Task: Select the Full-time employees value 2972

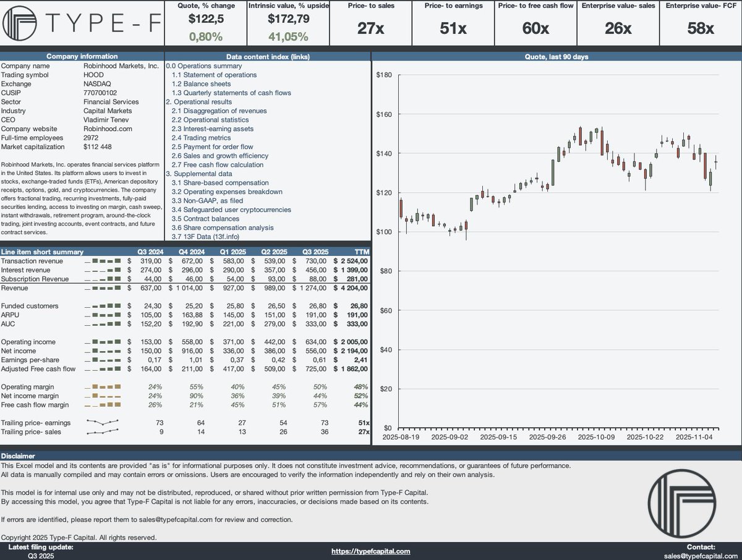Action: tap(91, 138)
